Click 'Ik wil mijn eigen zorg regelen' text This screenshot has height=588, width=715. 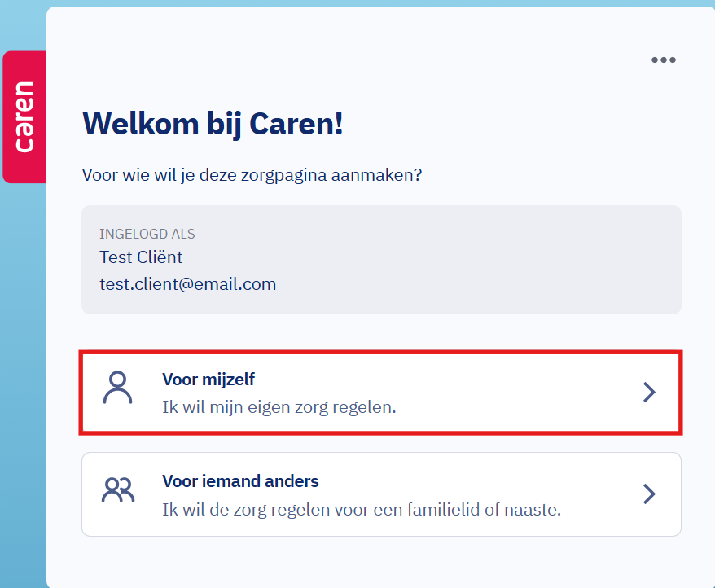point(279,406)
